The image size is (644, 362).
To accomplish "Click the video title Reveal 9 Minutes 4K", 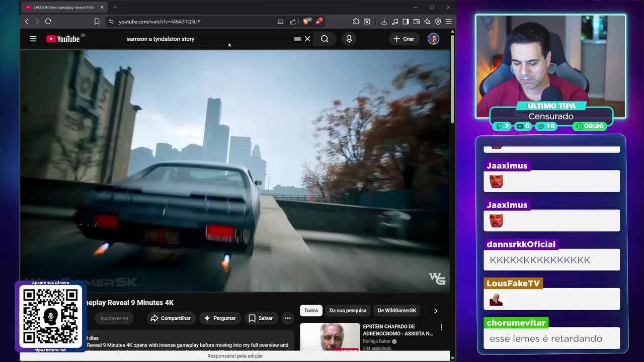I will (x=129, y=303).
